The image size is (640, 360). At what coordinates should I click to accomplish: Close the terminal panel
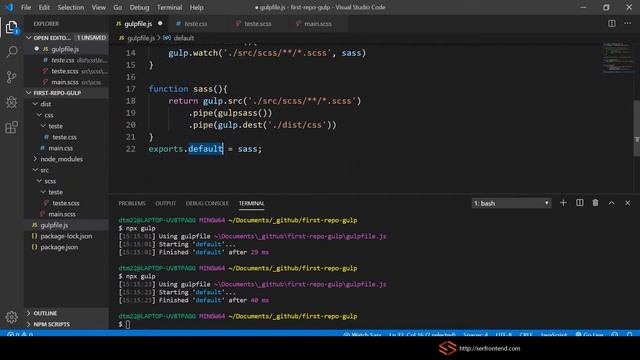point(627,203)
